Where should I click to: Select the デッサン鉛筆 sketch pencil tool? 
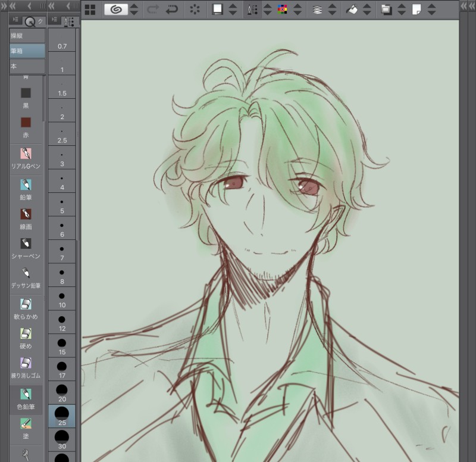point(26,277)
